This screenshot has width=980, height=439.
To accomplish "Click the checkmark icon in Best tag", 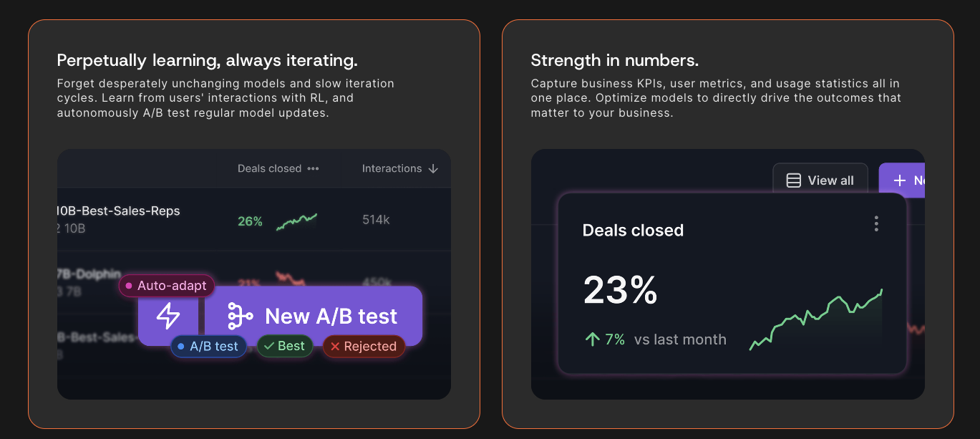I will point(269,346).
